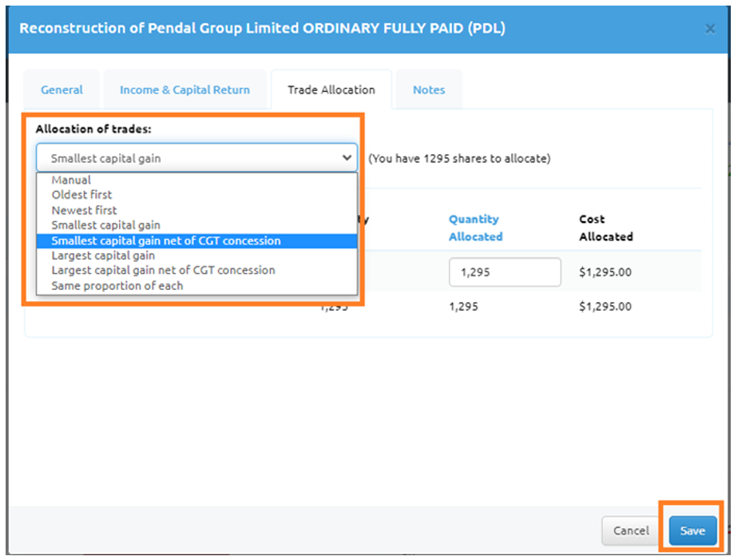Choose Smallest capital gain net of CGT concession
The width and height of the screenshot is (734, 560).
coord(165,240)
